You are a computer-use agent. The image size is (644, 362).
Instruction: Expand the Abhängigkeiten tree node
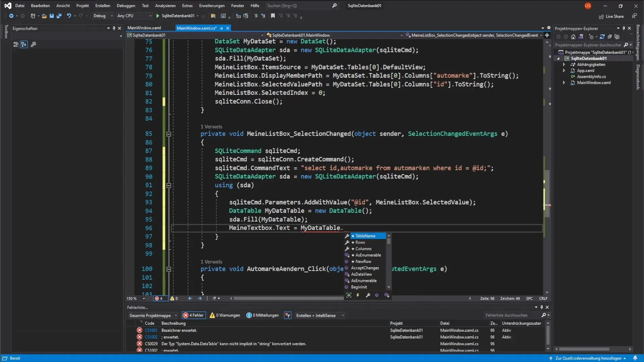click(x=564, y=65)
